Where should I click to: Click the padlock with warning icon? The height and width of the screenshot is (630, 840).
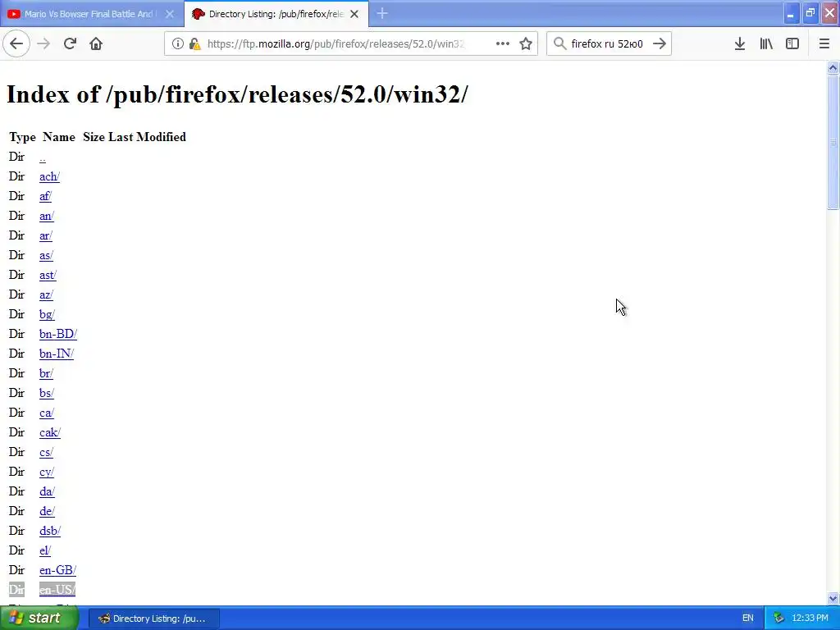pos(195,44)
